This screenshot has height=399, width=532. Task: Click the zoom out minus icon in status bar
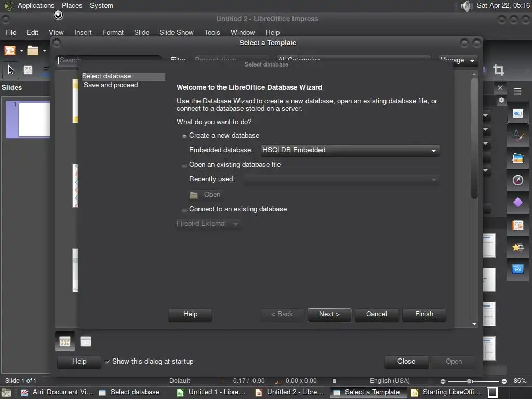click(443, 381)
